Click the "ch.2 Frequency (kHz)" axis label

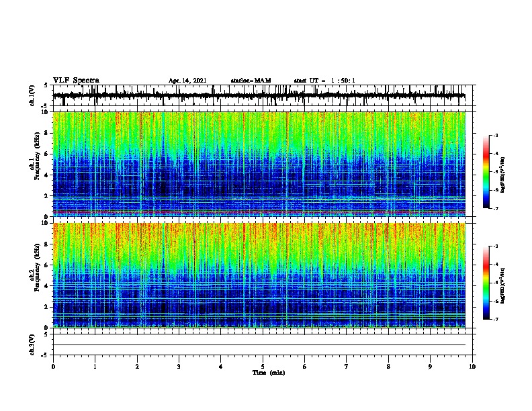34,267
